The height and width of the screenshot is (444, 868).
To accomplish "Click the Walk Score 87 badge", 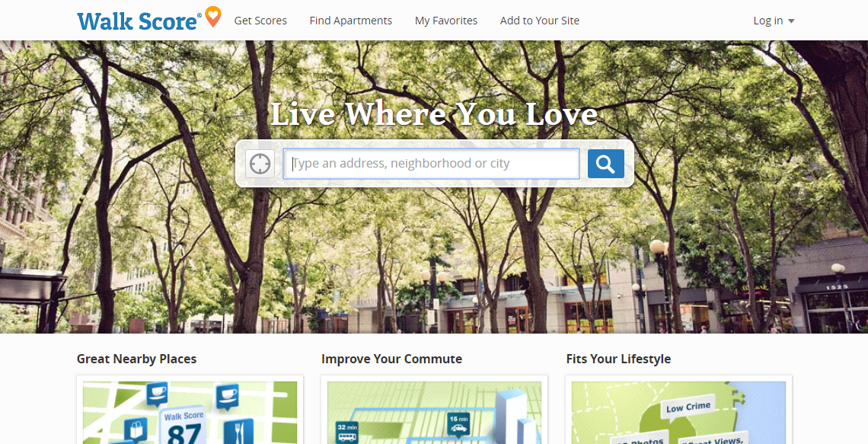I will tap(183, 426).
